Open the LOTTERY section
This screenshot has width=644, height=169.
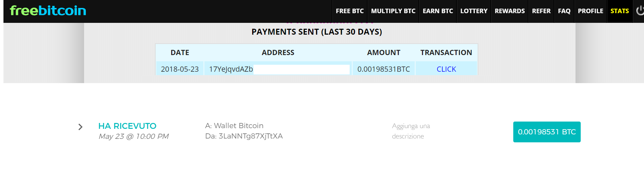pyautogui.click(x=474, y=11)
